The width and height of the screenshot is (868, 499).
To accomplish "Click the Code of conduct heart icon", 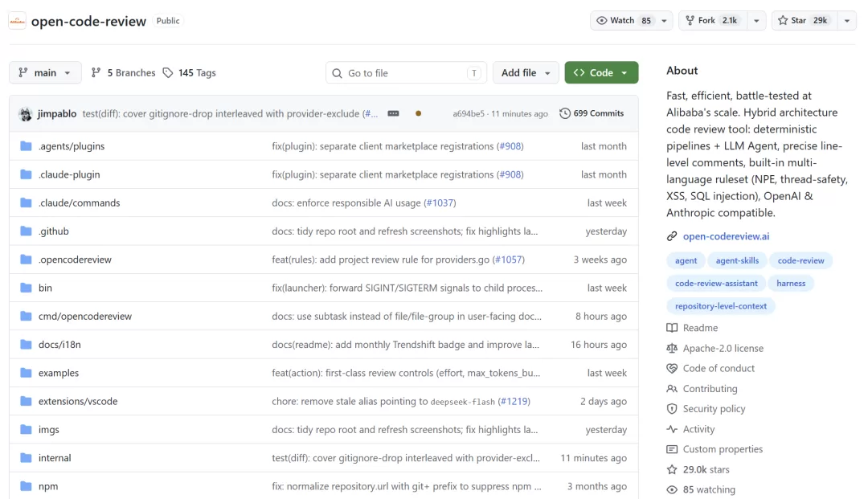I will pyautogui.click(x=671, y=369).
